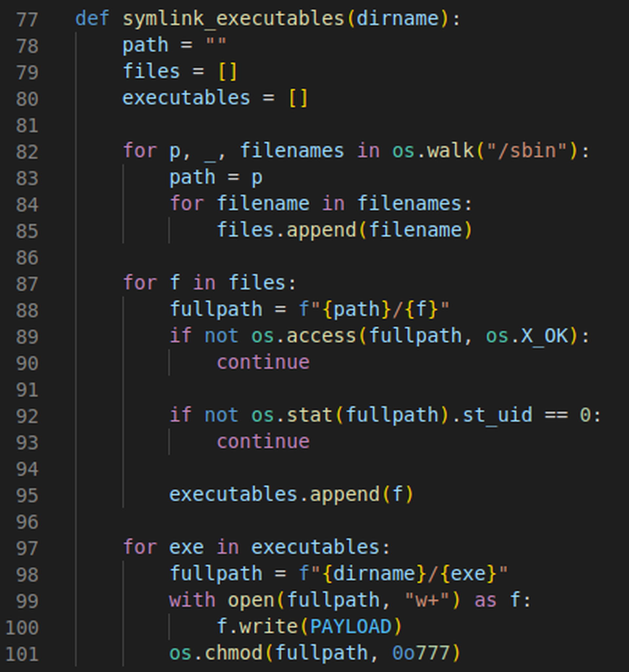This screenshot has height=672, width=629.
Task: Click executables.append(f) on line 95
Action: (291, 495)
